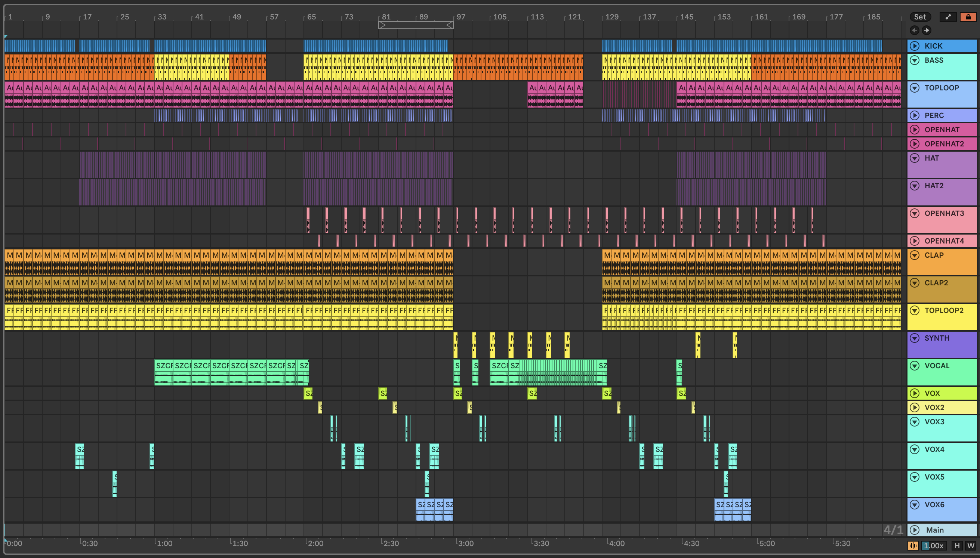The width and height of the screenshot is (980, 558).
Task: Click the W optimize width button
Action: (970, 545)
